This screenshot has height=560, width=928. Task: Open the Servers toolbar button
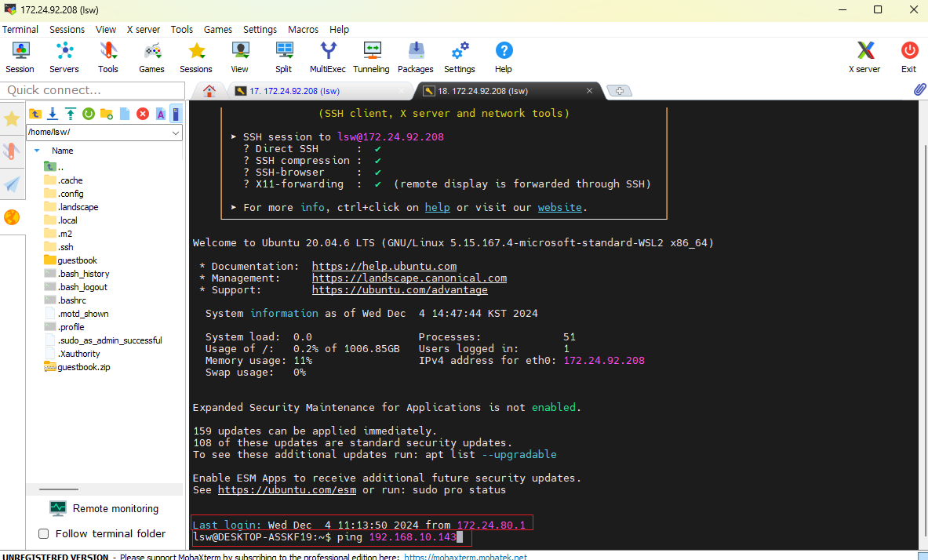pyautogui.click(x=64, y=57)
